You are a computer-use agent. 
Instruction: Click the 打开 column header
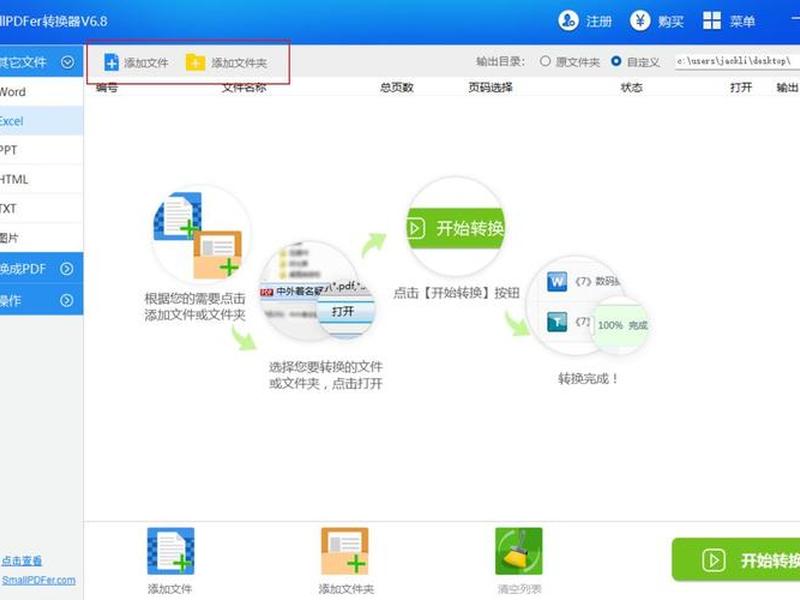[x=741, y=87]
